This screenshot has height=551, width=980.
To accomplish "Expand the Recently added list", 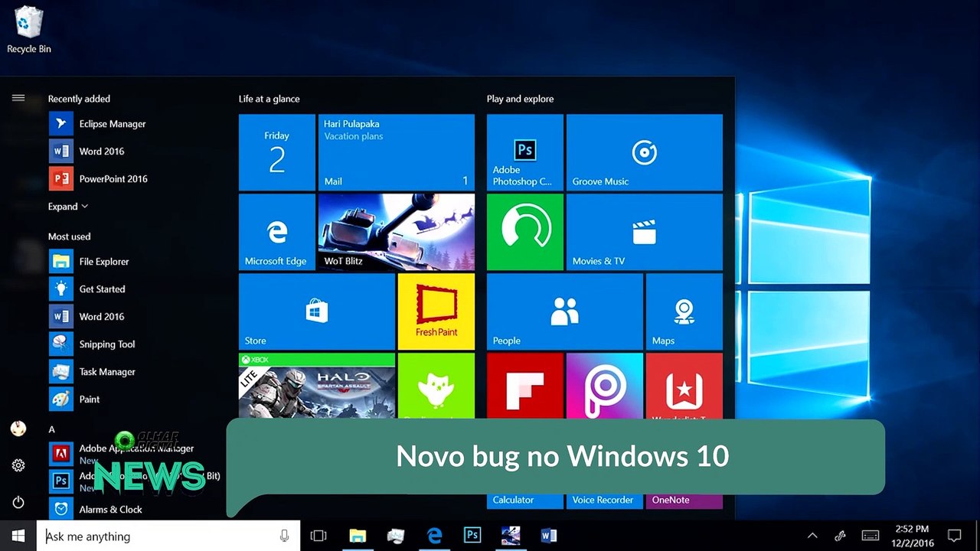I will point(68,207).
